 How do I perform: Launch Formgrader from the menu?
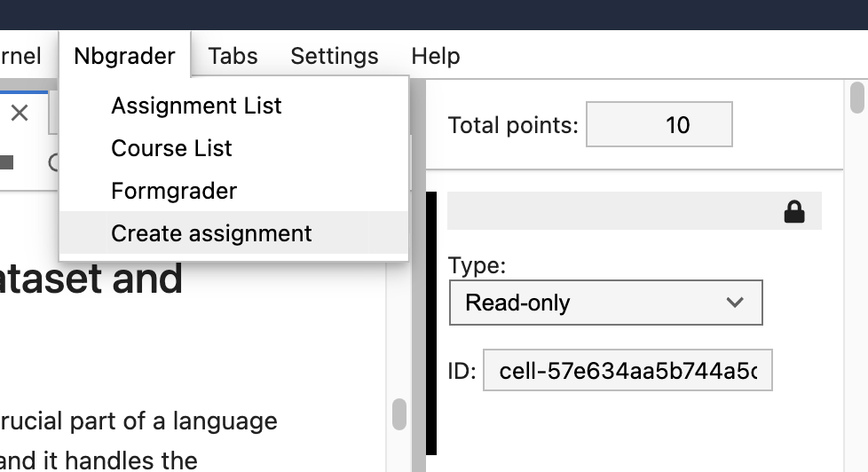(x=174, y=191)
